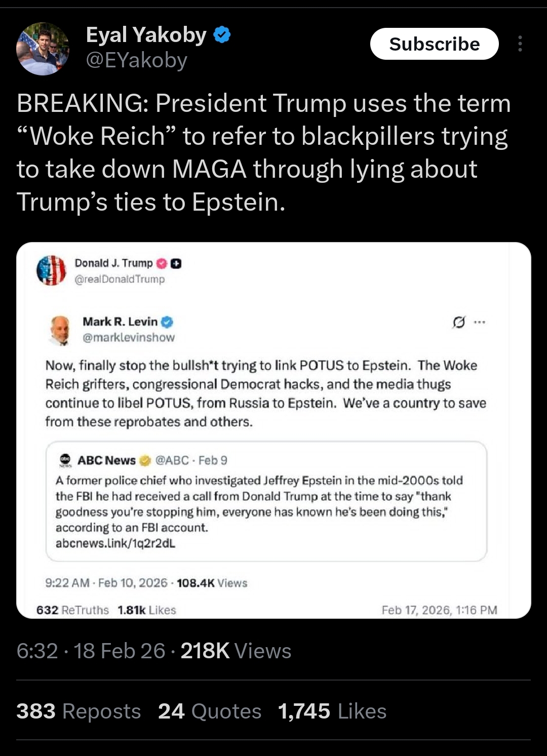View the 24 Quotes list
The width and height of the screenshot is (547, 756).
(210, 711)
